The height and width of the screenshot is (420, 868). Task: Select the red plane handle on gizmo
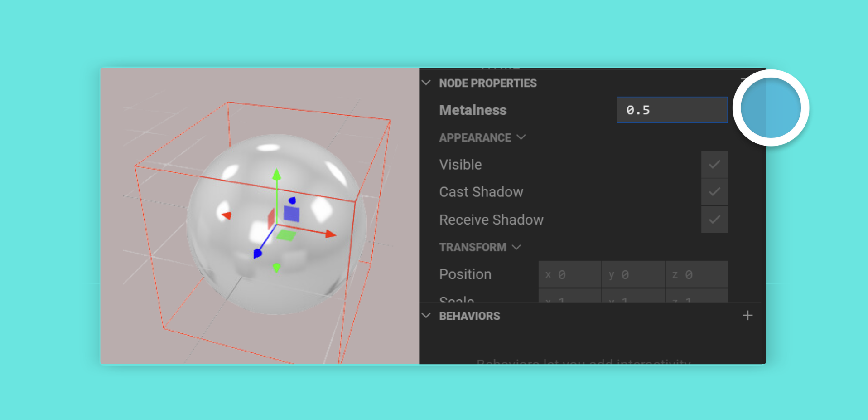(x=271, y=219)
